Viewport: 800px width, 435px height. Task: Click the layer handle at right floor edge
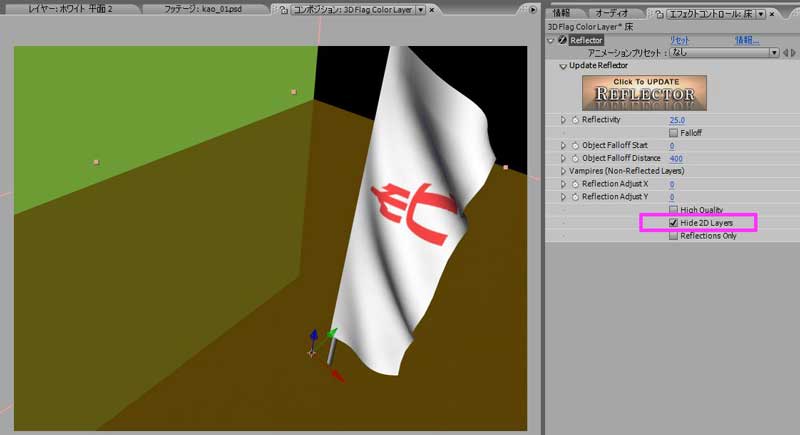pos(506,167)
